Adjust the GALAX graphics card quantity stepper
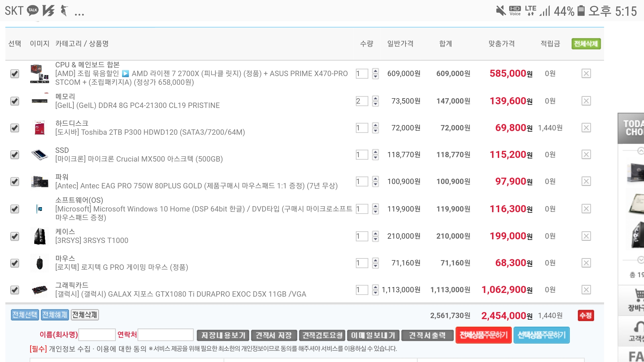Viewport: 644px width, 362px height. pyautogui.click(x=376, y=290)
